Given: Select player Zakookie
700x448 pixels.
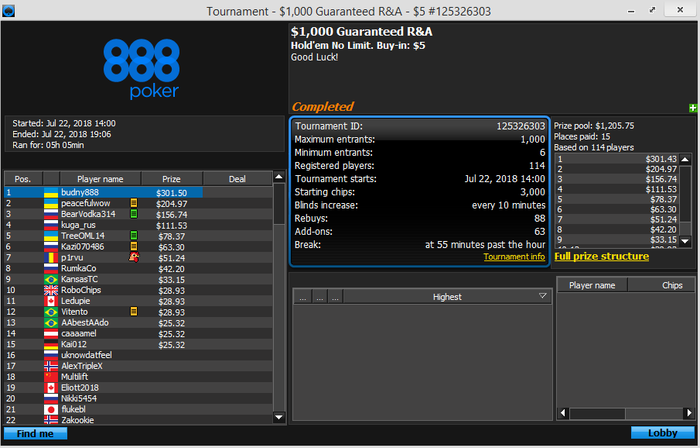Looking at the screenshot, I should coord(138,420).
